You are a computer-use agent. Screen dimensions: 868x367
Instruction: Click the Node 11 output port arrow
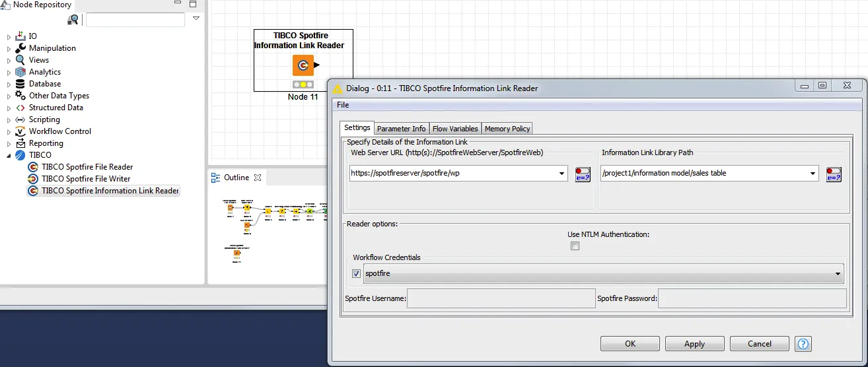pyautogui.click(x=317, y=65)
